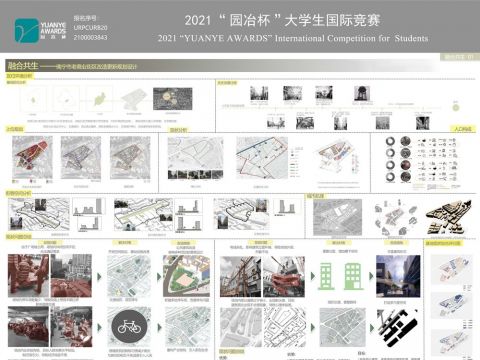Screen dimensions: 480x360
Task: Select the taller green building icon
Action: [353, 276]
